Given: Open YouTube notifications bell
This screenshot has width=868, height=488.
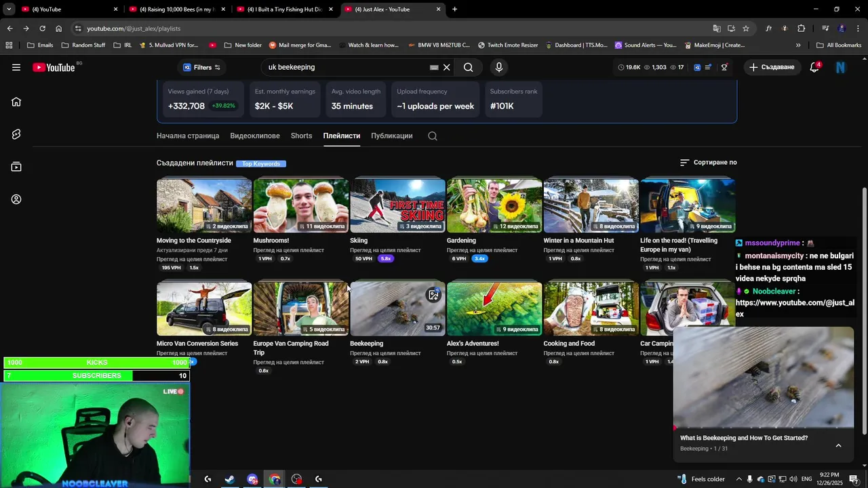Looking at the screenshot, I should pos(814,67).
